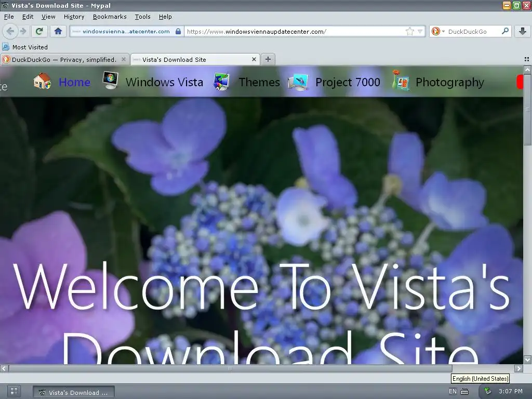Open the View menu
The image size is (532, 399).
48,17
